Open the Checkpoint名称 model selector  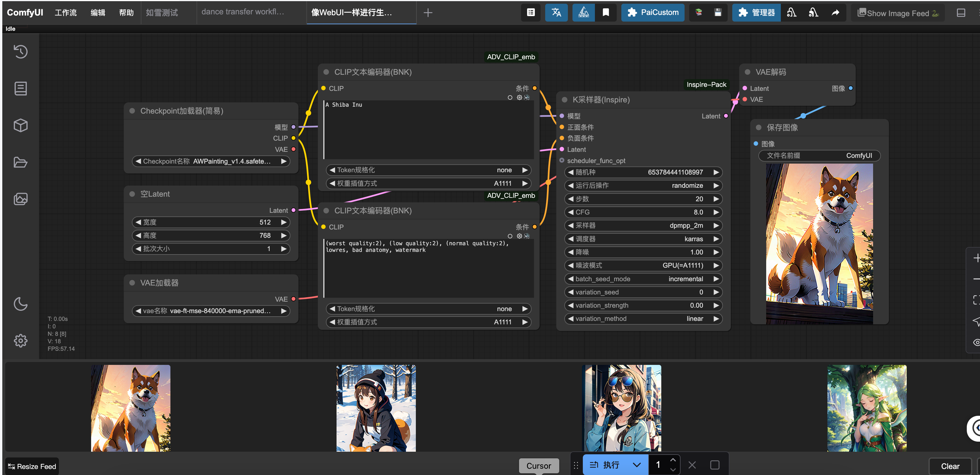point(211,161)
